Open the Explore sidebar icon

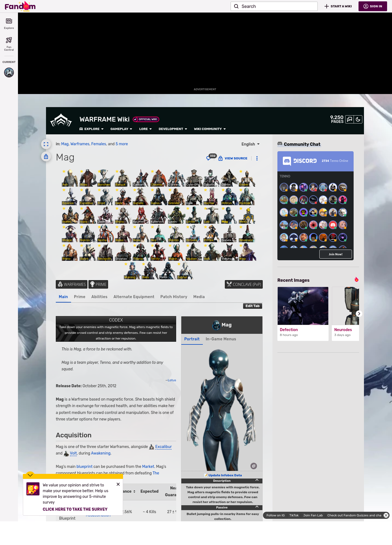9,24
